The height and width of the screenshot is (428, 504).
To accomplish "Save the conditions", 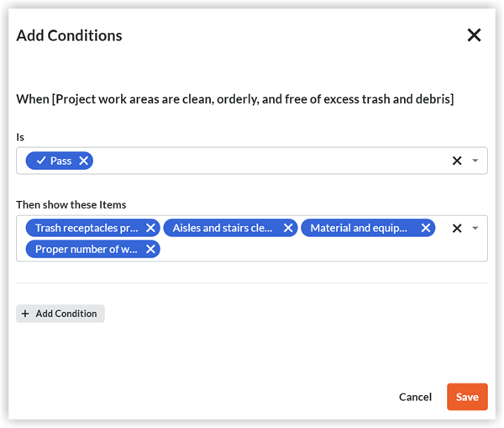I will (467, 397).
